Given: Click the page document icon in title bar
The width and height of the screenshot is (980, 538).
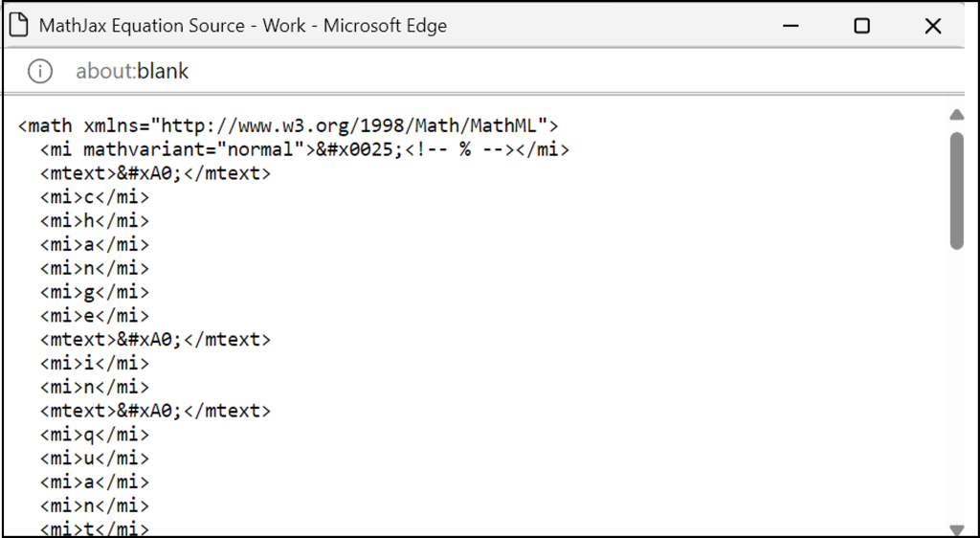Looking at the screenshot, I should pos(18,26).
